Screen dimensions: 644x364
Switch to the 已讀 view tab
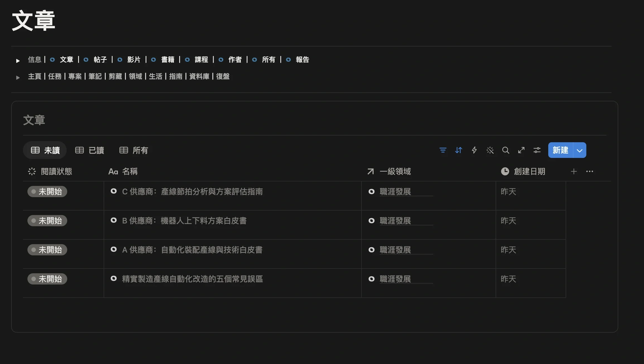pyautogui.click(x=90, y=150)
